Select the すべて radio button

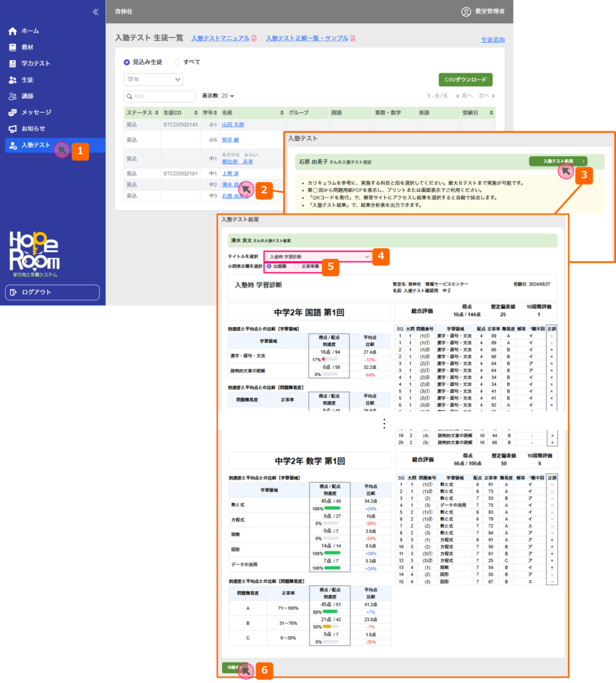coord(177,62)
